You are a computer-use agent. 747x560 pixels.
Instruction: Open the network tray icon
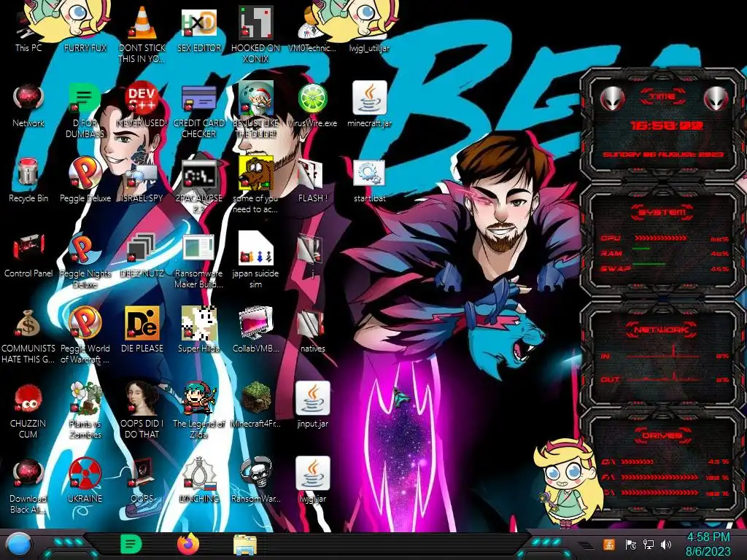pyautogui.click(x=648, y=544)
